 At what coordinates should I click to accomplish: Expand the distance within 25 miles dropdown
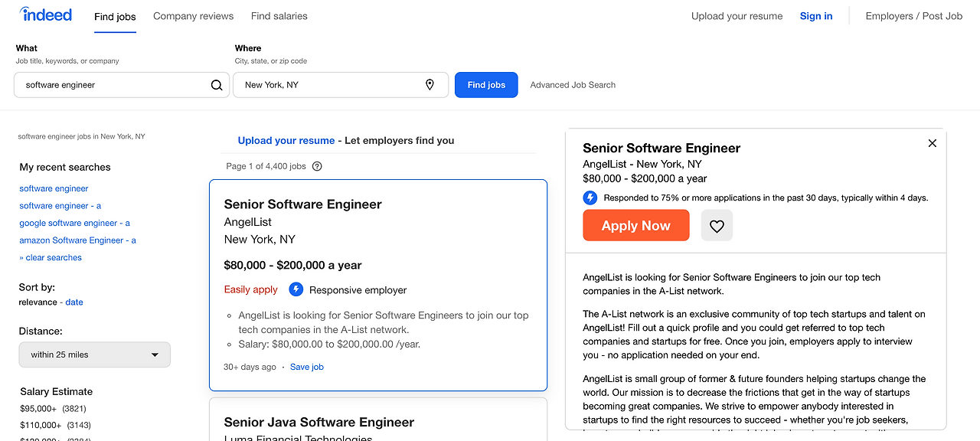(95, 354)
